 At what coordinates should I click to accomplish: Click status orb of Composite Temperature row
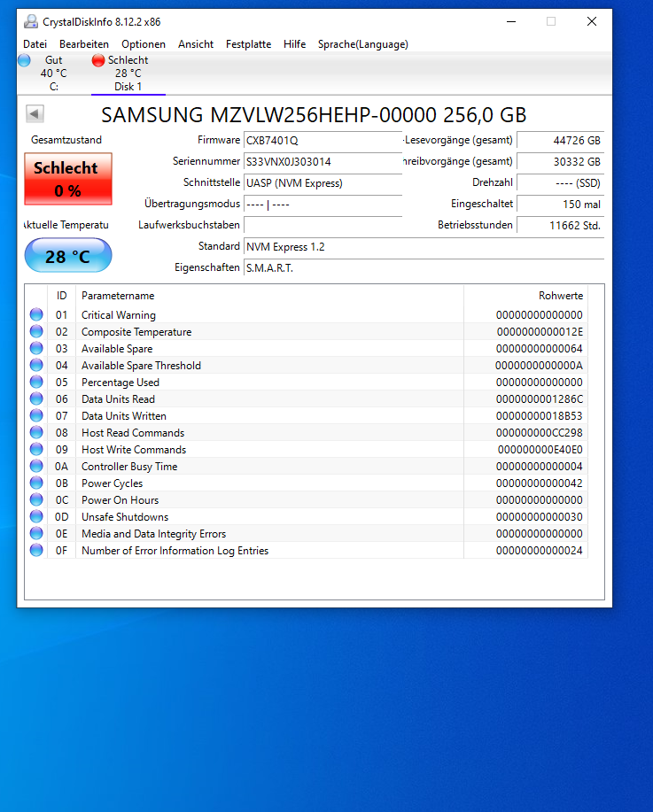pyautogui.click(x=36, y=331)
